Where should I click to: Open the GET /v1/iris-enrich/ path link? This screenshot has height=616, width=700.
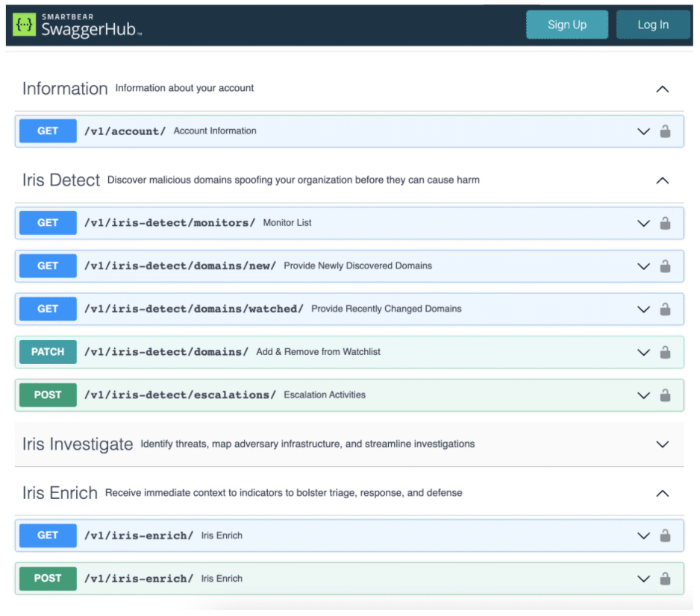pos(139,535)
